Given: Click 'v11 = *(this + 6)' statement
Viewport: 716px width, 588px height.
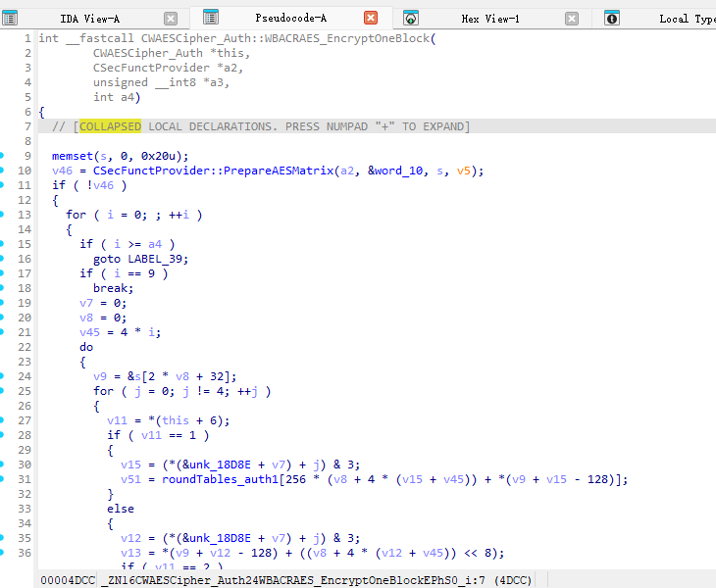Looking at the screenshot, I should [x=168, y=420].
